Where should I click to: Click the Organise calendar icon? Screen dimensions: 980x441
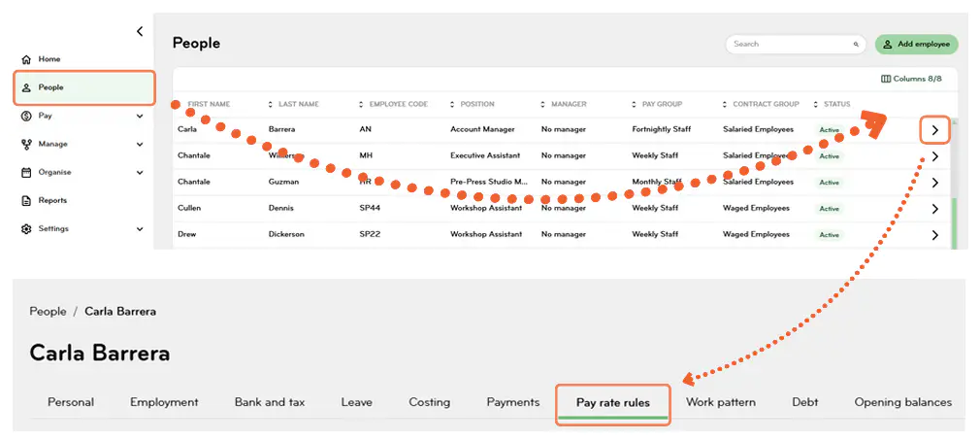point(26,172)
